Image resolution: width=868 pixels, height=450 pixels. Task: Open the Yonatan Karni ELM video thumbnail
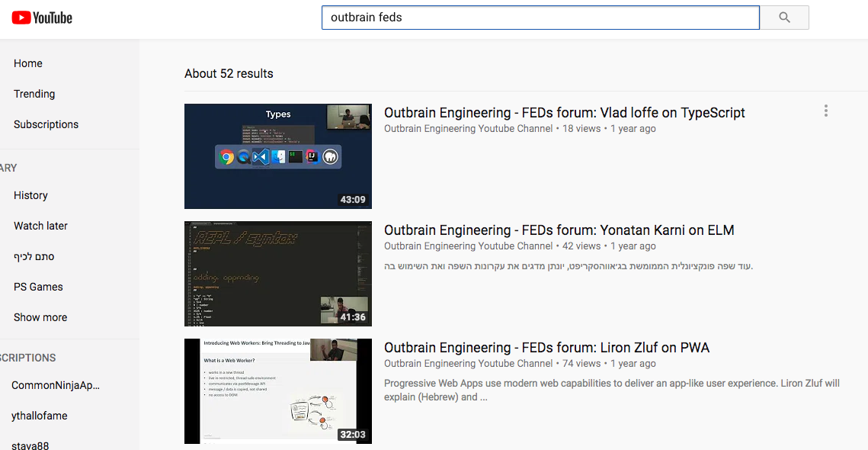[x=278, y=274]
